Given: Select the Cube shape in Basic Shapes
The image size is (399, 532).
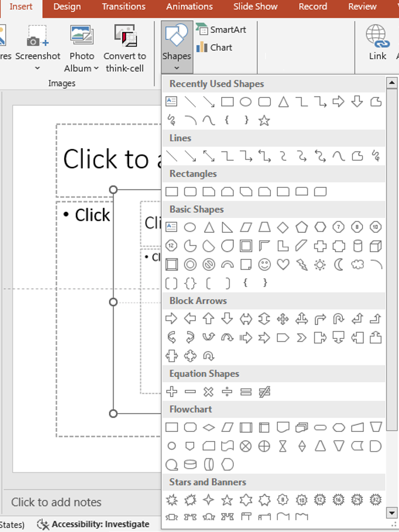Looking at the screenshot, I should 376,246.
